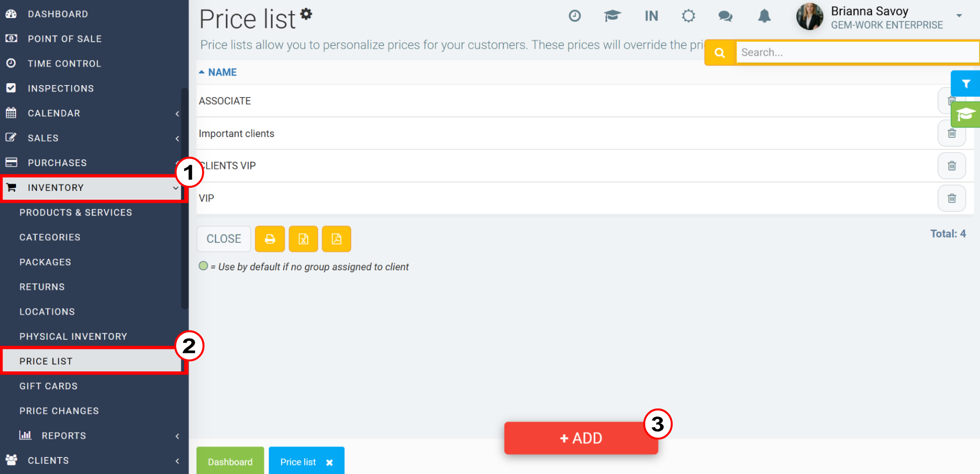Viewport: 980px width, 474px height.
Task: Delete the CLIENTS VIP price list
Action: [x=951, y=166]
